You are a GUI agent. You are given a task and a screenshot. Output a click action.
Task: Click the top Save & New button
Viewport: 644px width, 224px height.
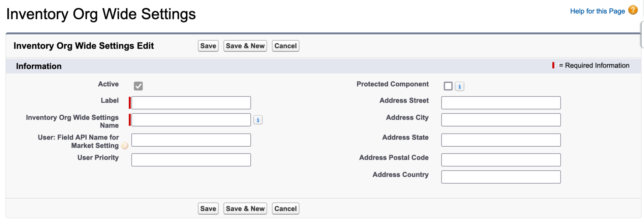(245, 46)
